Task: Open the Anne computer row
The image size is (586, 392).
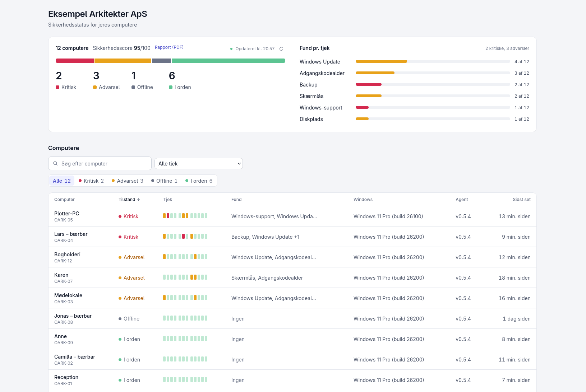Action: (292, 339)
